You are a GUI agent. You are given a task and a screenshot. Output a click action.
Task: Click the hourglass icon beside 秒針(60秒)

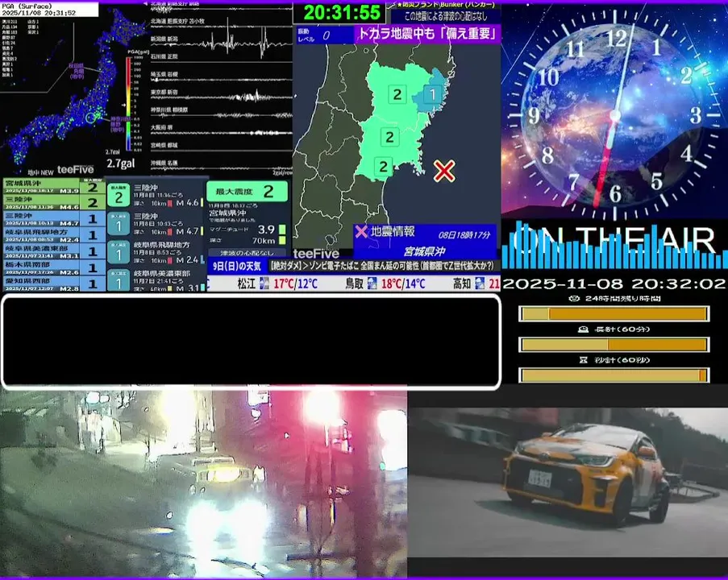[x=584, y=359]
